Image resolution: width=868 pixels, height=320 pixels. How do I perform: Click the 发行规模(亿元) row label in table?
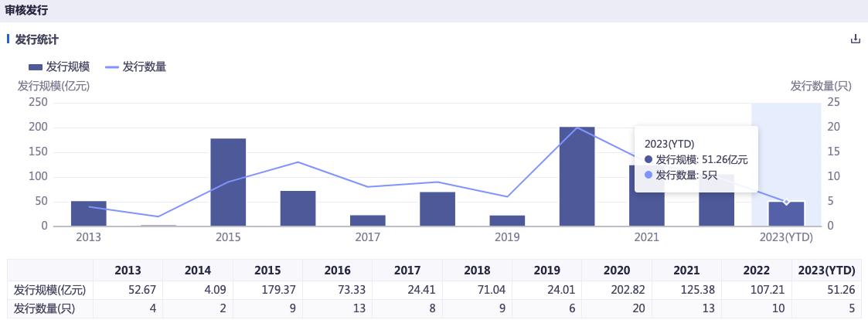coord(49,290)
